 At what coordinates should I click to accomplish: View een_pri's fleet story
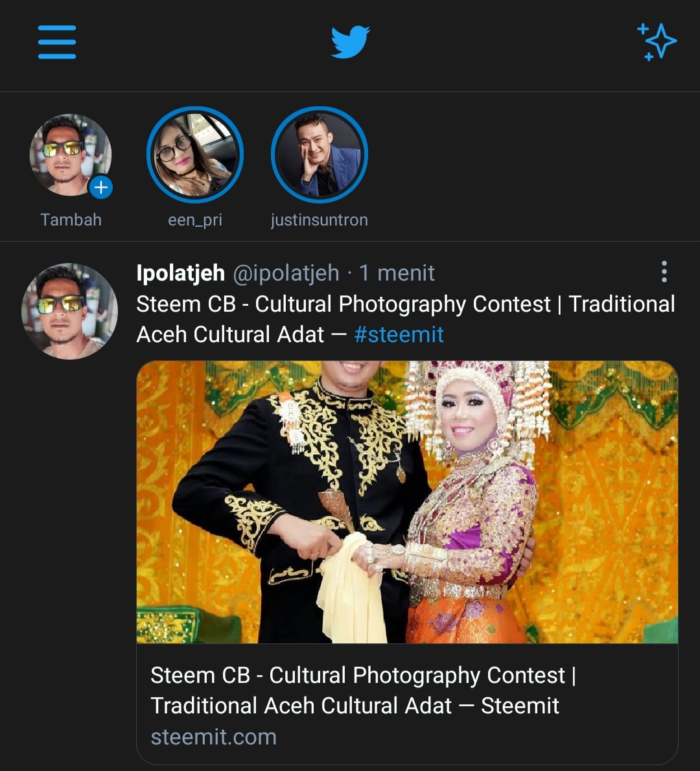[195, 155]
